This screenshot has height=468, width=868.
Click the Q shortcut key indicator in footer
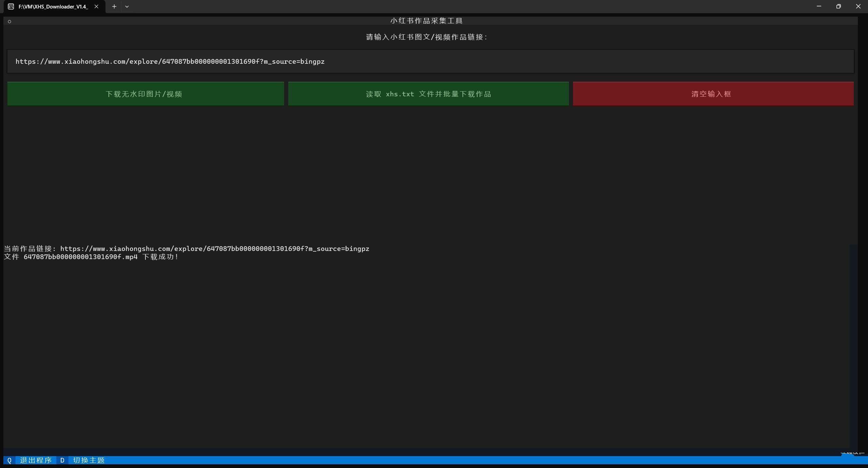point(9,460)
